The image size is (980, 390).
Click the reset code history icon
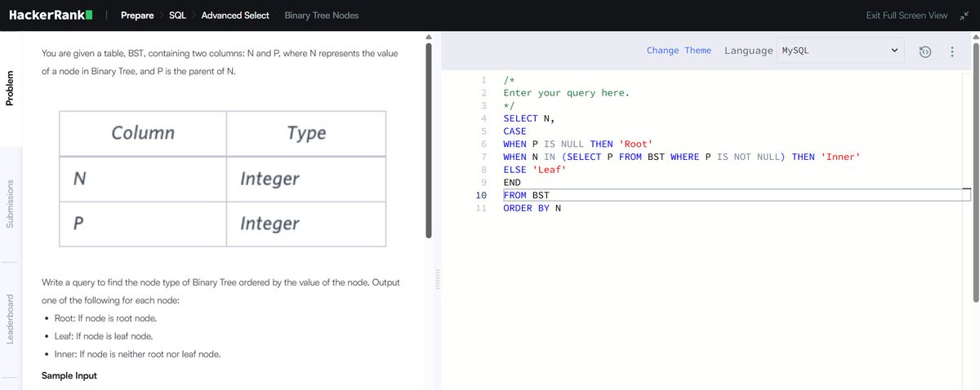[924, 51]
